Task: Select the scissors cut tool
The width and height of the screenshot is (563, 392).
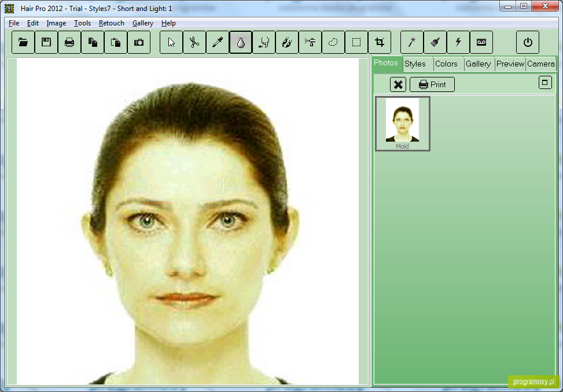Action: coord(194,42)
